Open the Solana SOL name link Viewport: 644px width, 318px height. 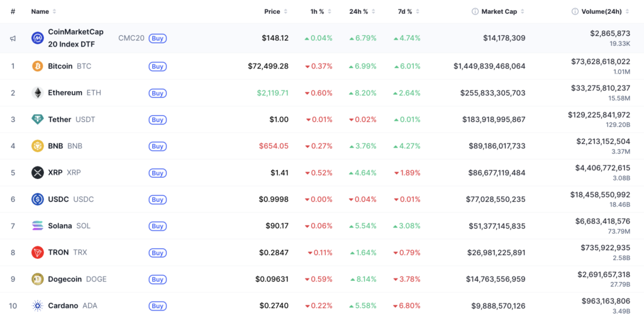69,226
